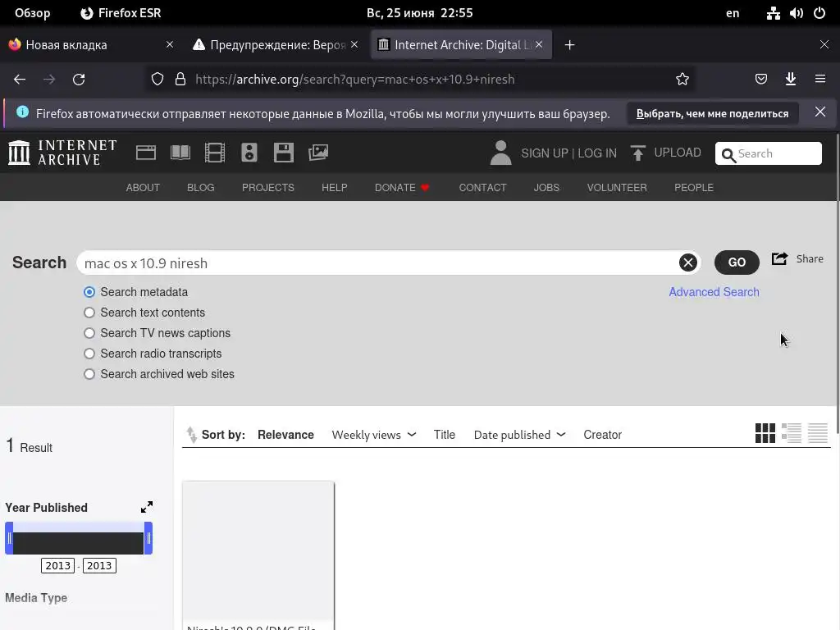This screenshot has width=840, height=630.
Task: Click the user avatar icon
Action: click(x=501, y=153)
